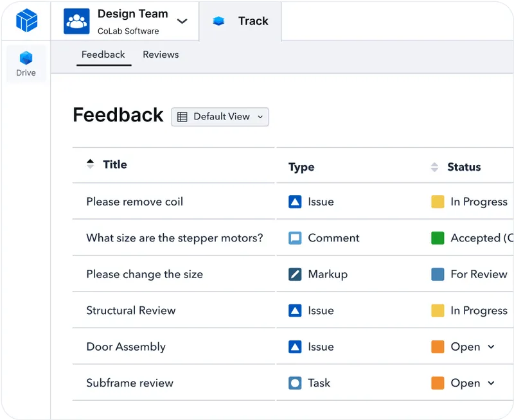
Task: Click the Markup pencil icon on 'Please change the size'
Action: (295, 274)
